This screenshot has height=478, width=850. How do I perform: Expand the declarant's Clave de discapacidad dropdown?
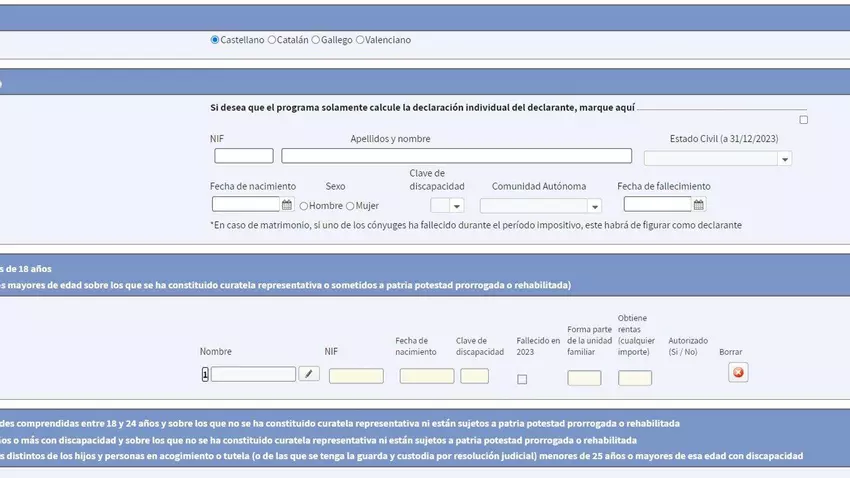pyautogui.click(x=447, y=206)
